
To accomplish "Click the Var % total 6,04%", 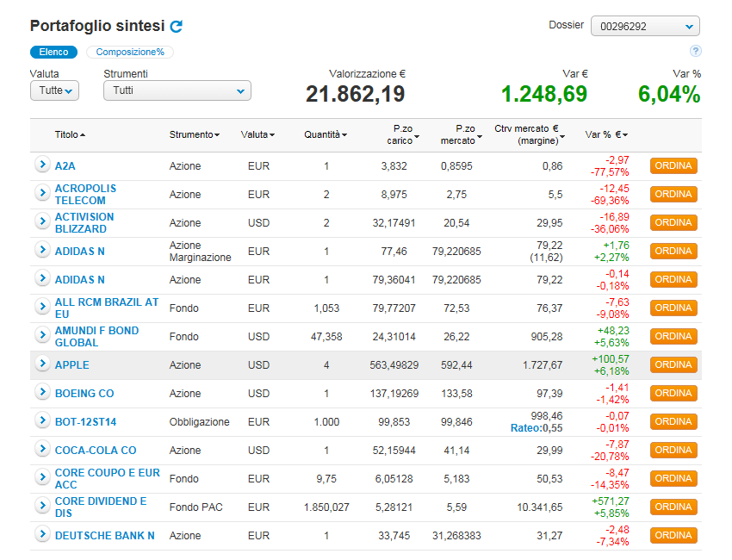I will pos(669,94).
